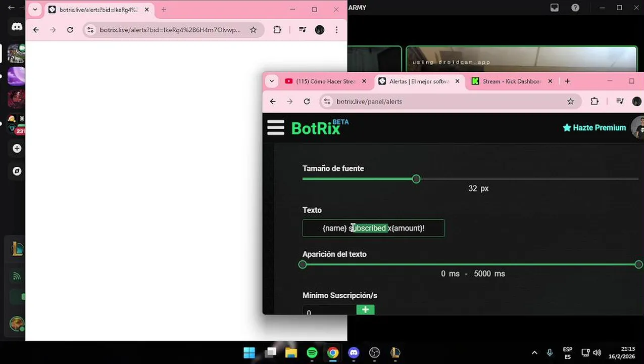The height and width of the screenshot is (364, 644).
Task: Close the Stream - Kick Dashboard tab
Action: tap(550, 81)
